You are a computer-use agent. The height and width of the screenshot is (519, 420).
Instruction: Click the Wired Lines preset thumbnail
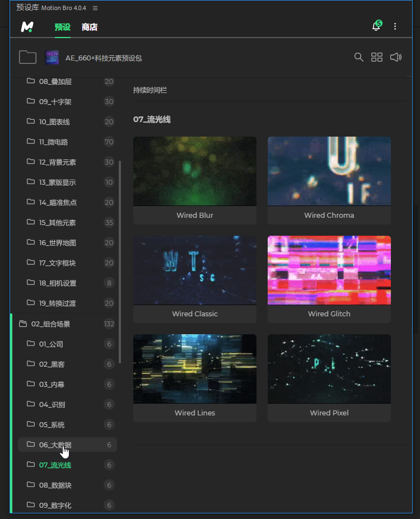click(195, 369)
